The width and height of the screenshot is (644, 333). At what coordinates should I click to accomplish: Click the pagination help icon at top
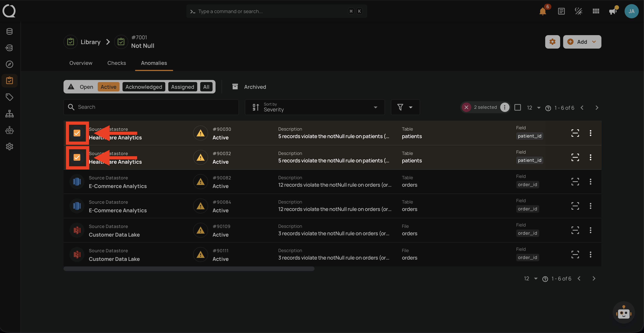(548, 108)
